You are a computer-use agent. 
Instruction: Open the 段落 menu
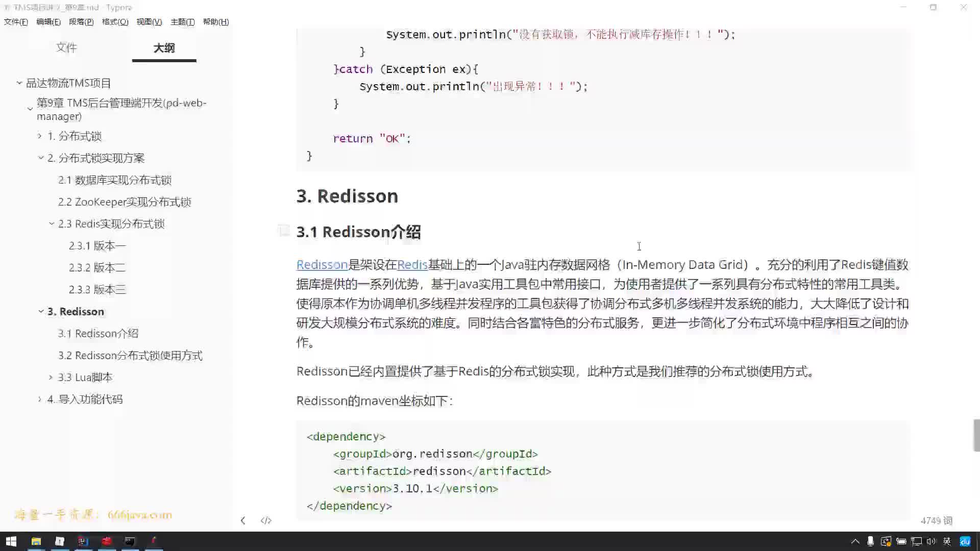(x=81, y=21)
